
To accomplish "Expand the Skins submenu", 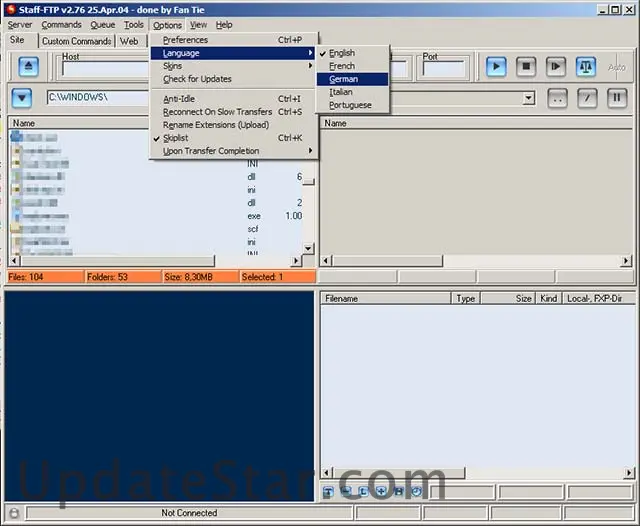I will (233, 66).
